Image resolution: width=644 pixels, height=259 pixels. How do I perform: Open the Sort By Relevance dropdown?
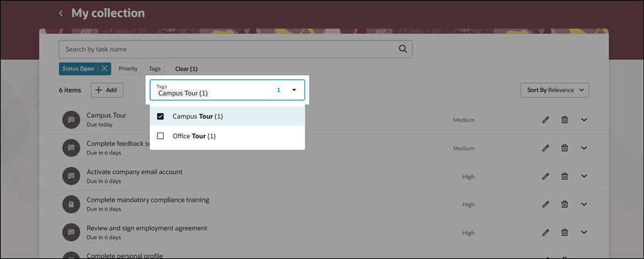pos(554,90)
